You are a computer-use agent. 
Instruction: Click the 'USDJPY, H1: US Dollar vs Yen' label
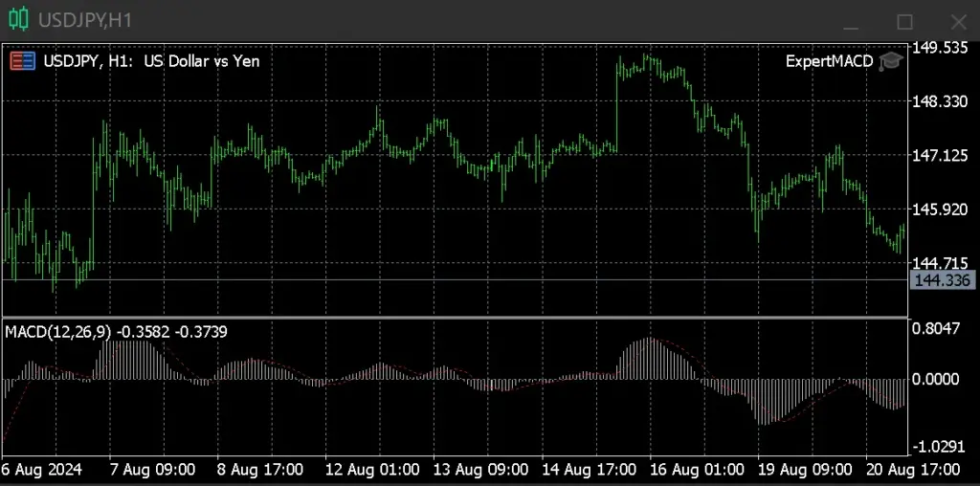(x=151, y=61)
